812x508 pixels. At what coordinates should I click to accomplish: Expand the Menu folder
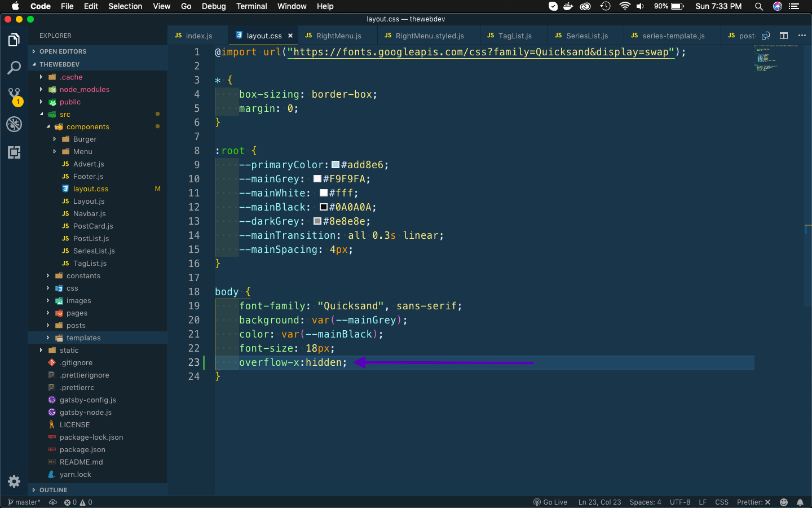[x=98, y=152]
